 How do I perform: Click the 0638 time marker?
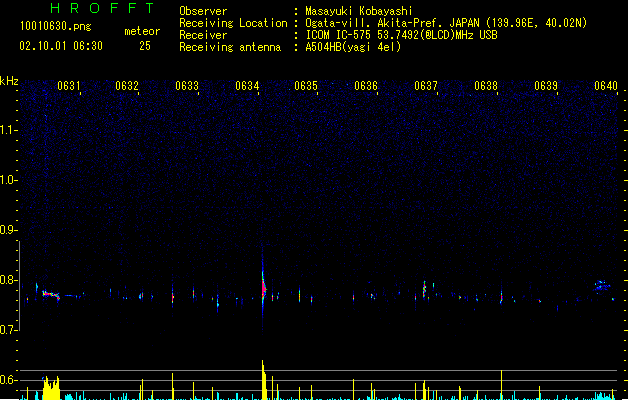486,86
